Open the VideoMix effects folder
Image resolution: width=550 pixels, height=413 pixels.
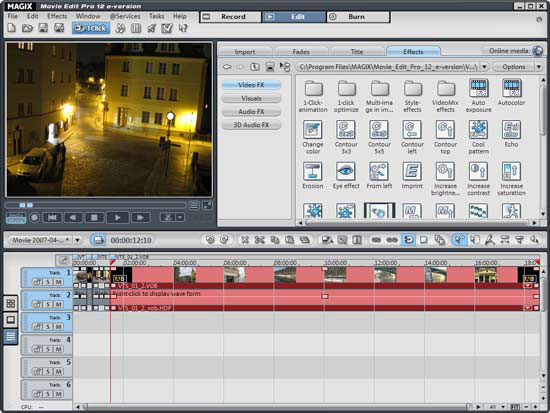(445, 95)
